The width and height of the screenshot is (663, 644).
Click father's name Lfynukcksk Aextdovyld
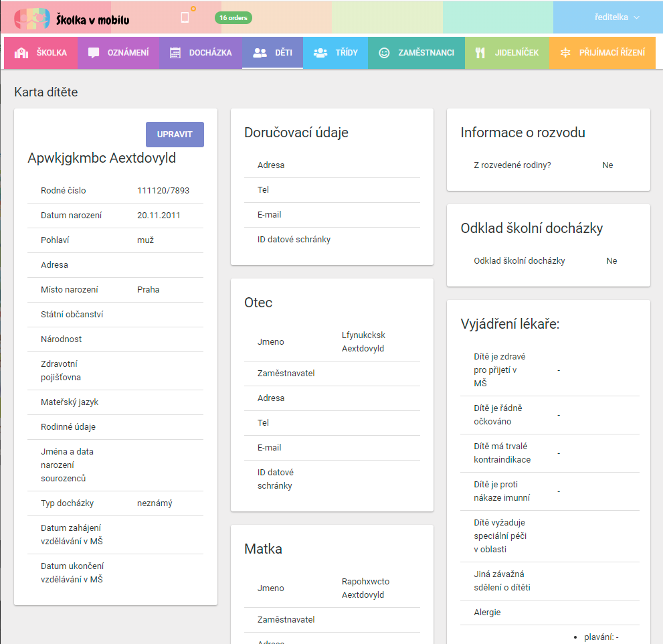364,342
